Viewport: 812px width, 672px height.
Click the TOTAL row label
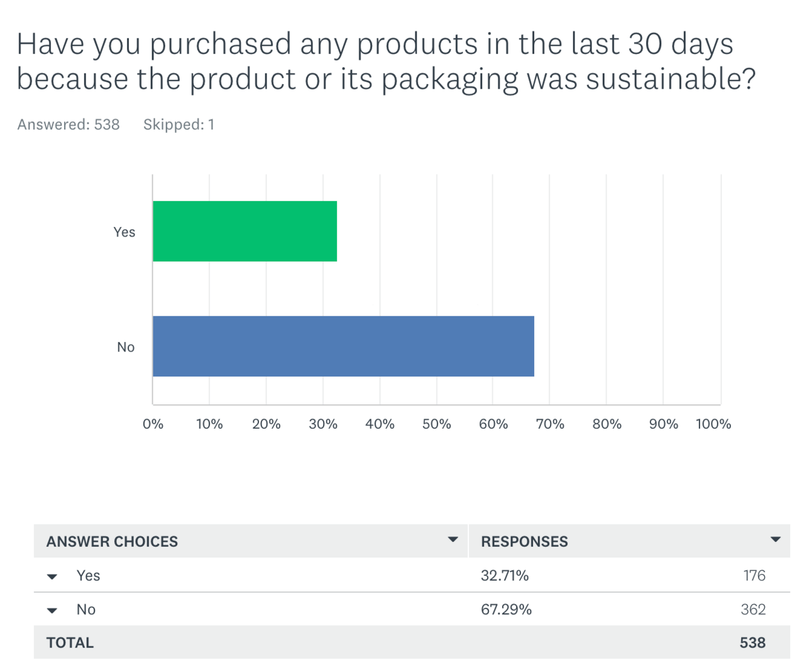70,642
